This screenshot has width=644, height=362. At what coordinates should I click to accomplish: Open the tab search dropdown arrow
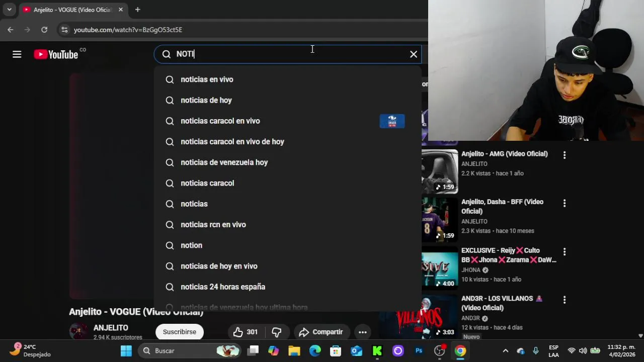[9, 10]
